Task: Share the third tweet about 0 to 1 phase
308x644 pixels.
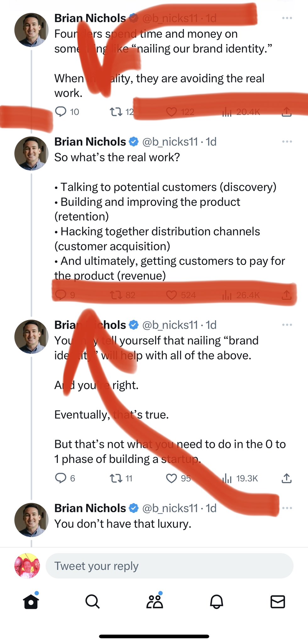Action: (x=286, y=478)
